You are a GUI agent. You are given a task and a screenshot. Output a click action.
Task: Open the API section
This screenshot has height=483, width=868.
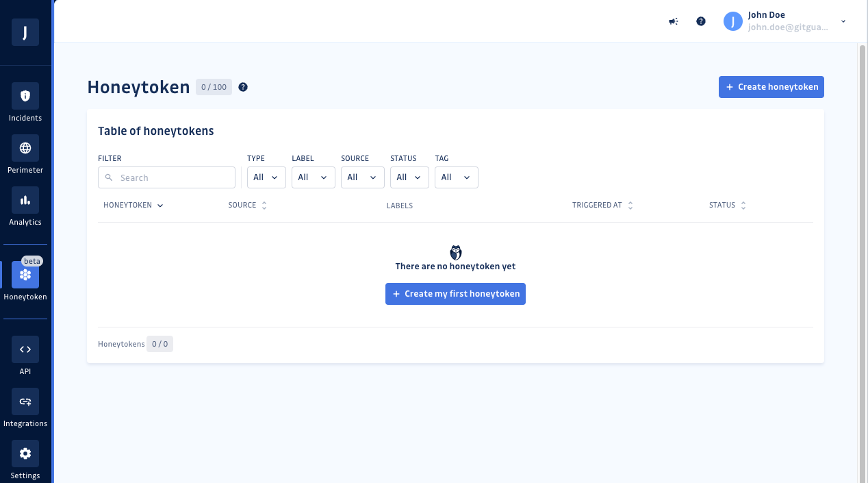[x=25, y=355]
